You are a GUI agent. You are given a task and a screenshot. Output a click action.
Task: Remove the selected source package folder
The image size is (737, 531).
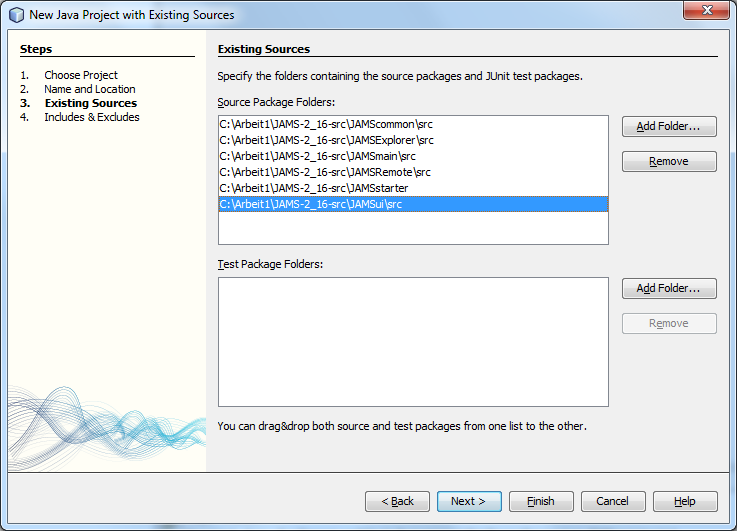[669, 161]
